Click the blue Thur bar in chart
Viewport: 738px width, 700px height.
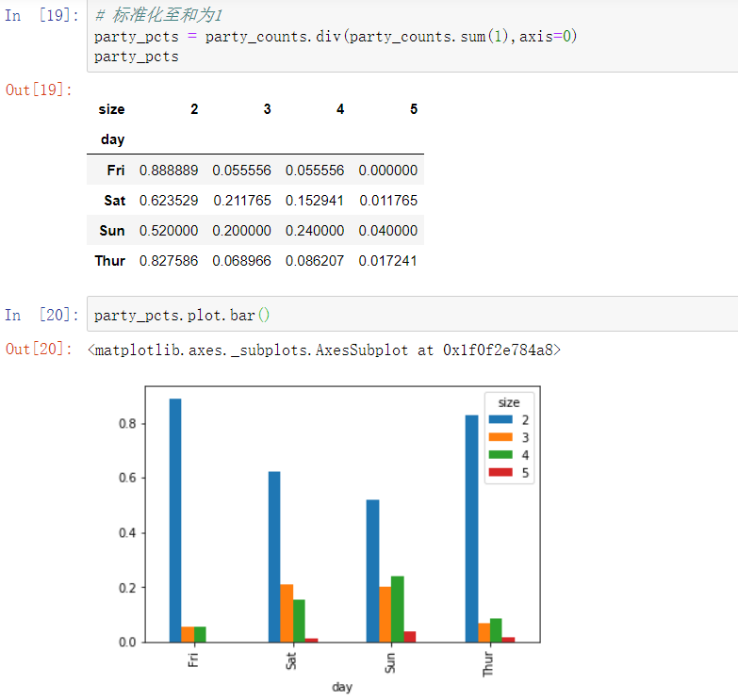[471, 529]
